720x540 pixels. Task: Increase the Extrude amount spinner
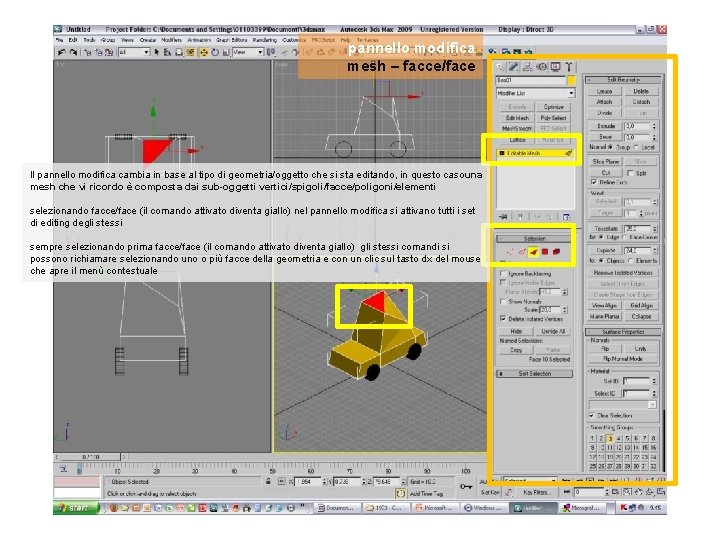654,124
